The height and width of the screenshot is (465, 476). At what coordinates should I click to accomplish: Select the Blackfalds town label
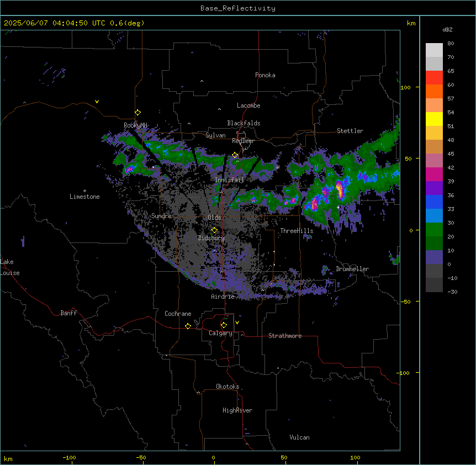[244, 123]
